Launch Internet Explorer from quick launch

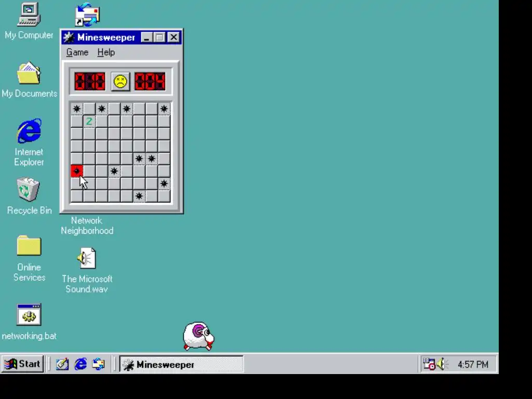(x=81, y=364)
